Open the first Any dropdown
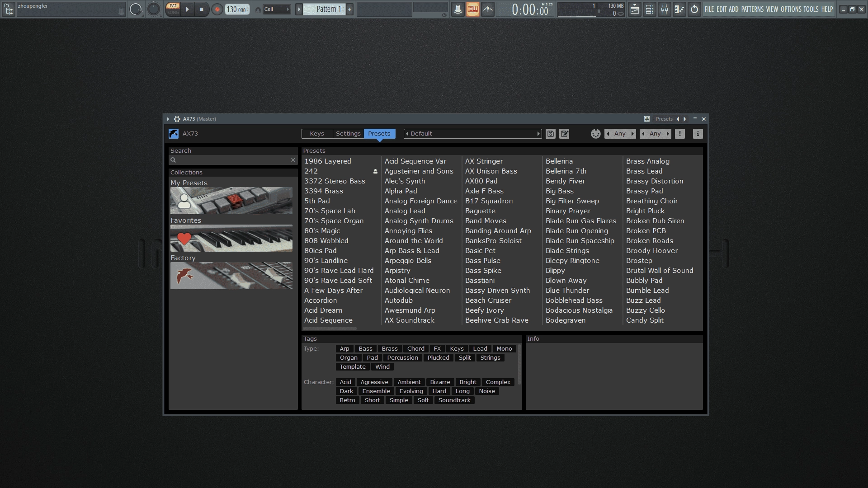Image resolution: width=868 pixels, height=488 pixels. (620, 134)
